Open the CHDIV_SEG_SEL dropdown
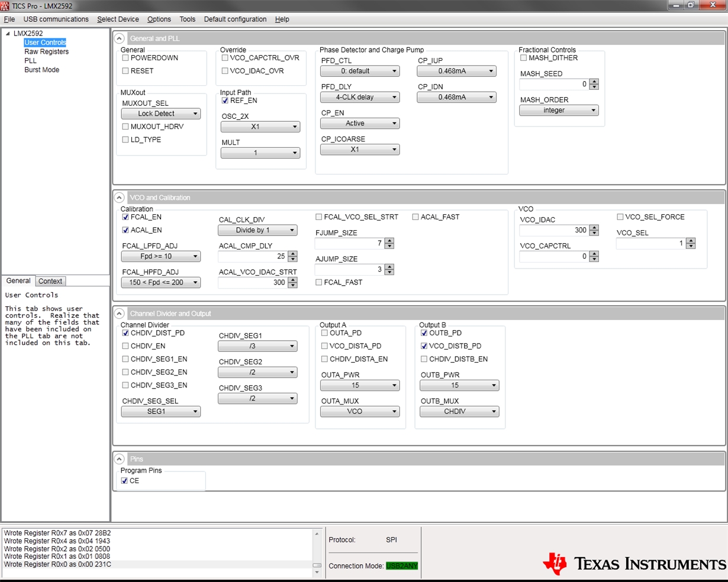Image resolution: width=728 pixels, height=582 pixels. (161, 412)
